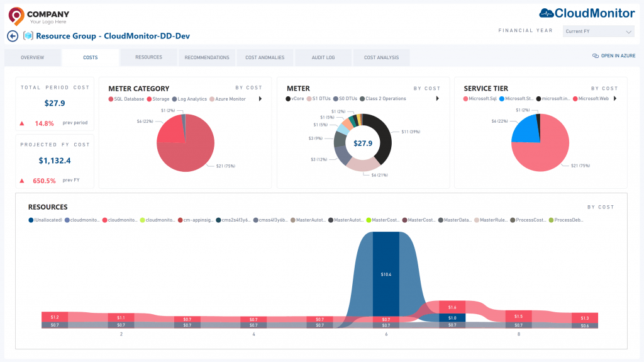
Task: Select Azure Monitor legend entry
Action: pos(228,99)
